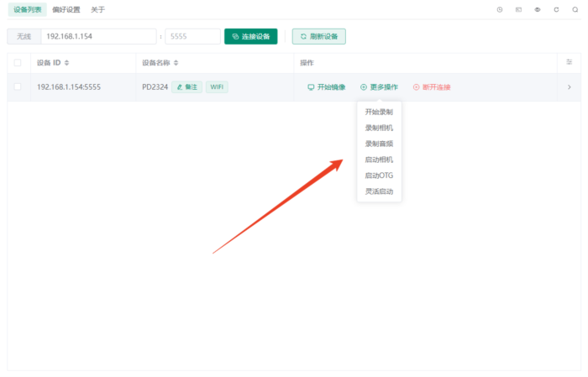
Task: Choose 启动相机 in the dropdown menu
Action: pos(379,160)
